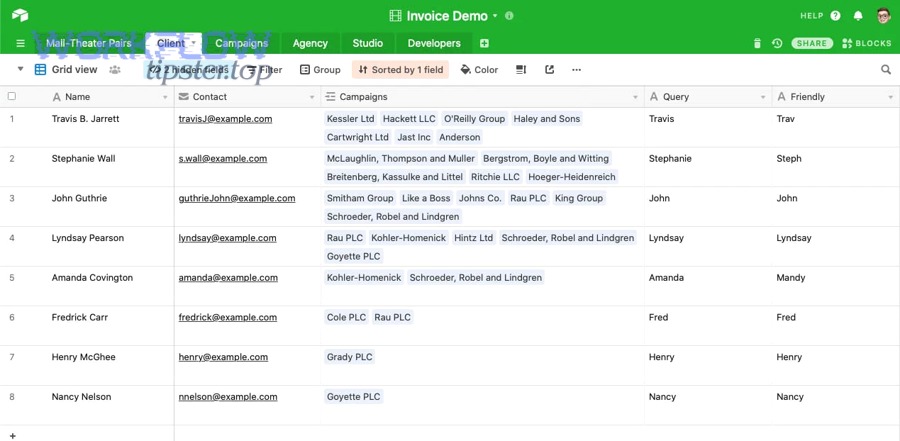Open notifications bell icon
The image size is (900, 441).
click(858, 16)
